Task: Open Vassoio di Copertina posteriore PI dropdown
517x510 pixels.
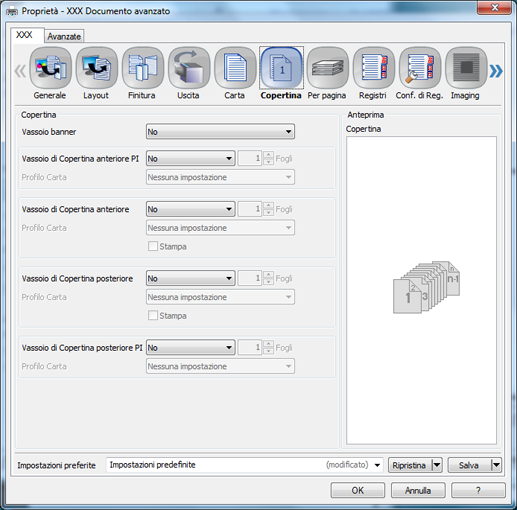Action: point(191,348)
